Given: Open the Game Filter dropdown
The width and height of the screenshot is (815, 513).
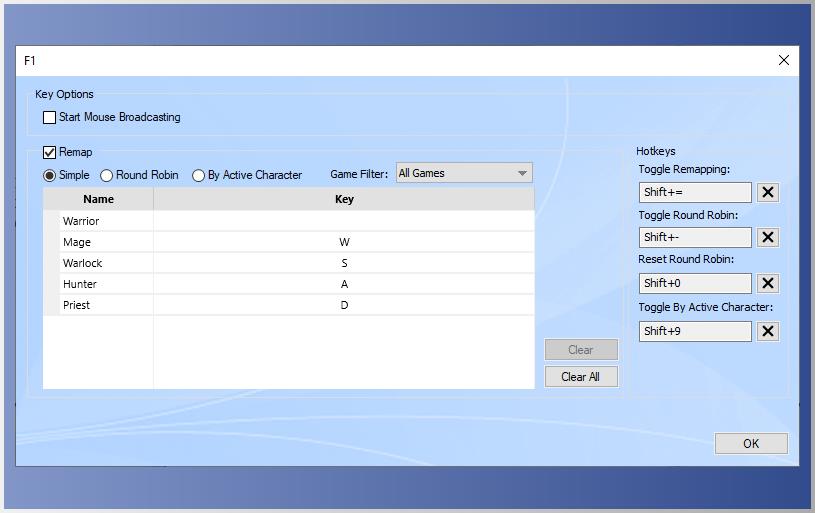Looking at the screenshot, I should click(464, 173).
